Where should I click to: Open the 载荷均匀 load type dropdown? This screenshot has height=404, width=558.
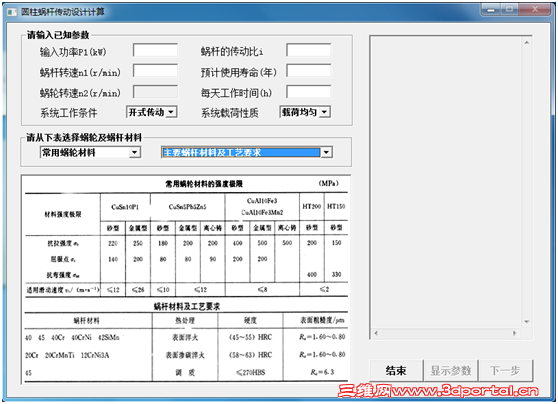[x=324, y=112]
